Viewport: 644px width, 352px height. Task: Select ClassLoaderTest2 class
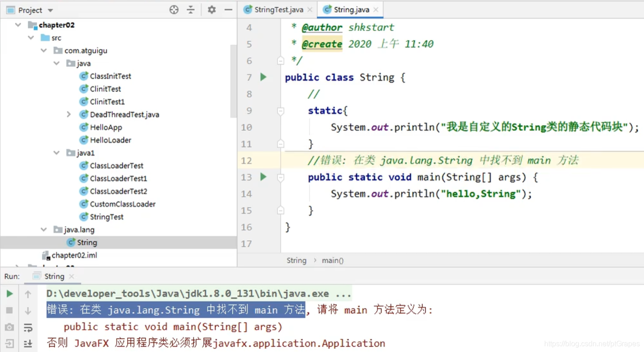pyautogui.click(x=118, y=191)
